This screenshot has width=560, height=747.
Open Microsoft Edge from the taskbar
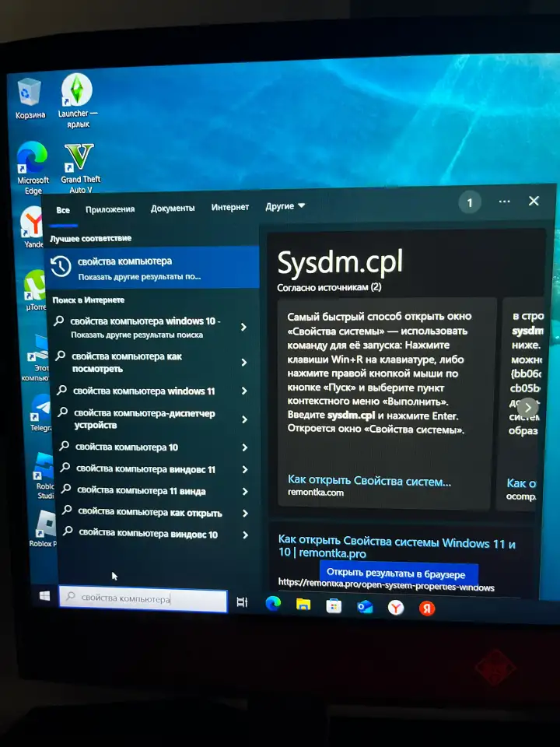273,603
